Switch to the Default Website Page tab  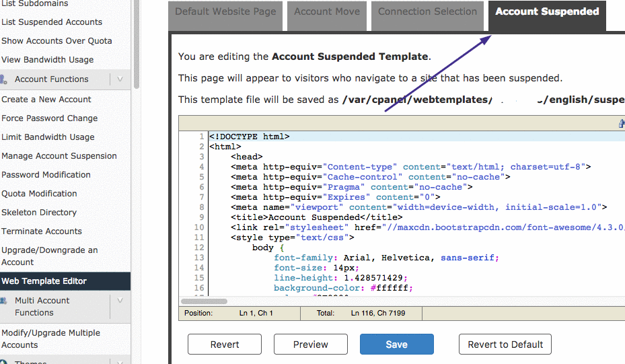coord(225,12)
